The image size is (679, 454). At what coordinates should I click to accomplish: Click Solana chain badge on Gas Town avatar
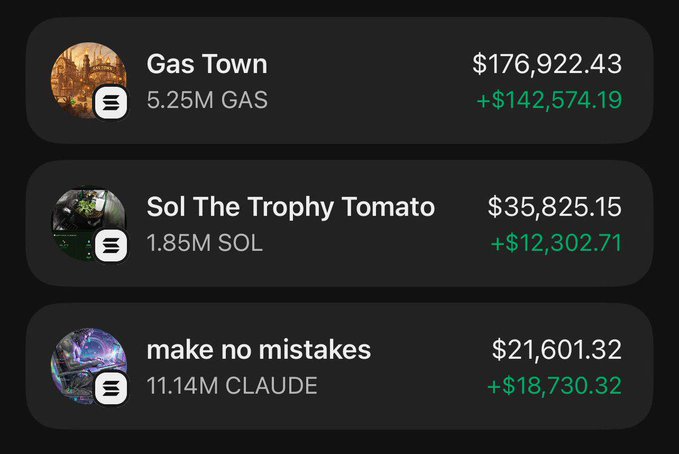click(x=110, y=103)
